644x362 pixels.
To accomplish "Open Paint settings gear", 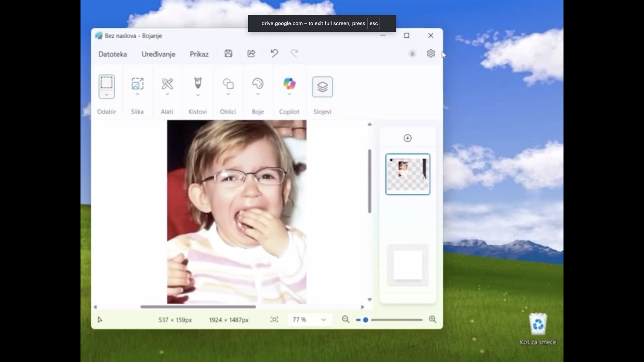I will click(x=431, y=54).
